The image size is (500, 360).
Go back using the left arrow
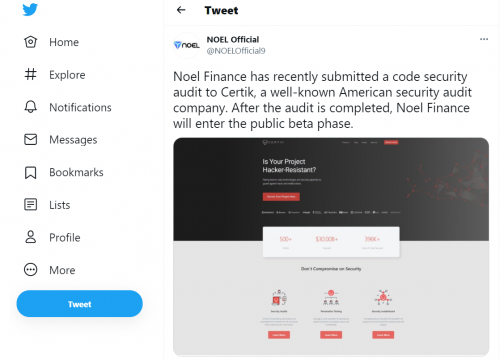181,10
